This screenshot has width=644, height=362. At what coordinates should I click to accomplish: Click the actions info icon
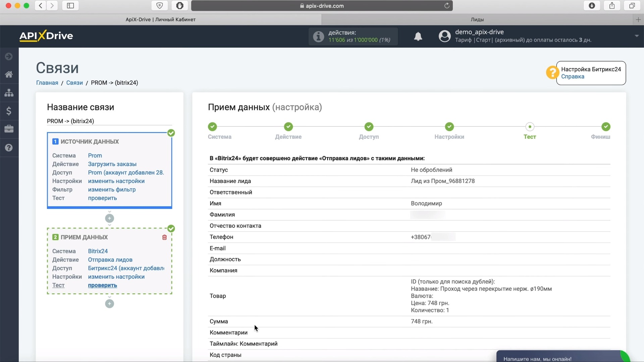click(x=318, y=36)
